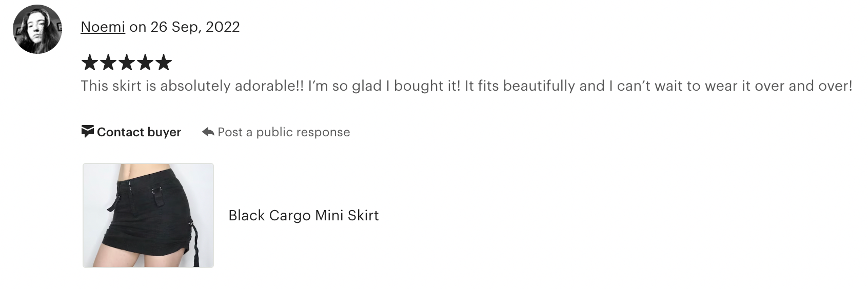868x289 pixels.
Task: Click the review date 26 Sep, 2022
Action: 195,27
